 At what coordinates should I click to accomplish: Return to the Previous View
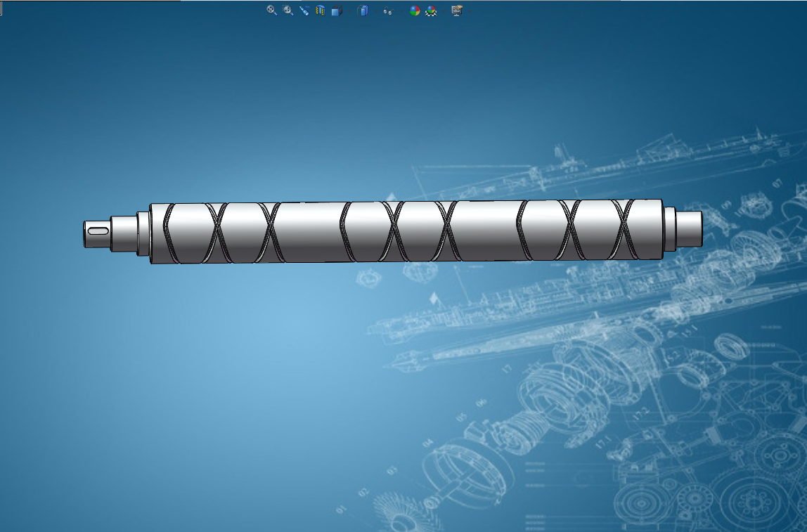[304, 11]
